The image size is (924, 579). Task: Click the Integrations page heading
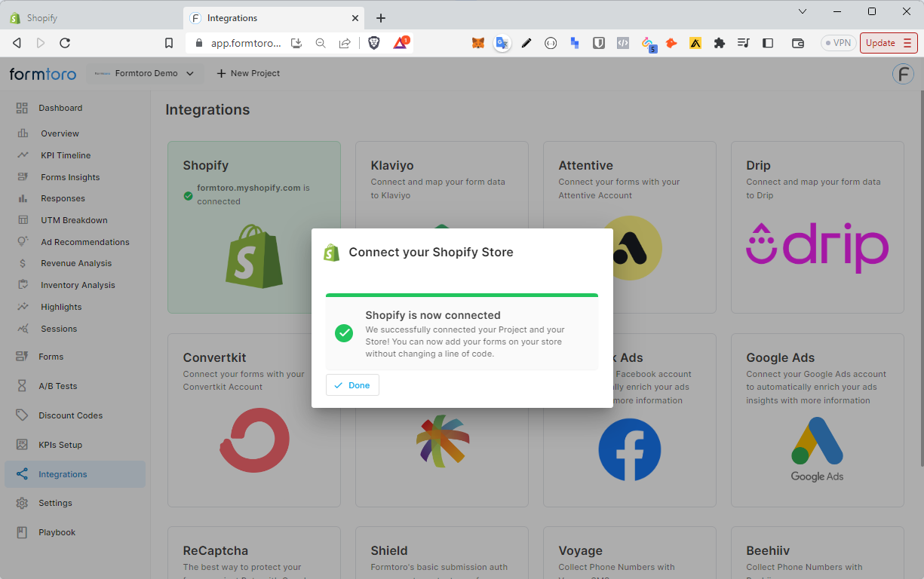click(x=207, y=109)
